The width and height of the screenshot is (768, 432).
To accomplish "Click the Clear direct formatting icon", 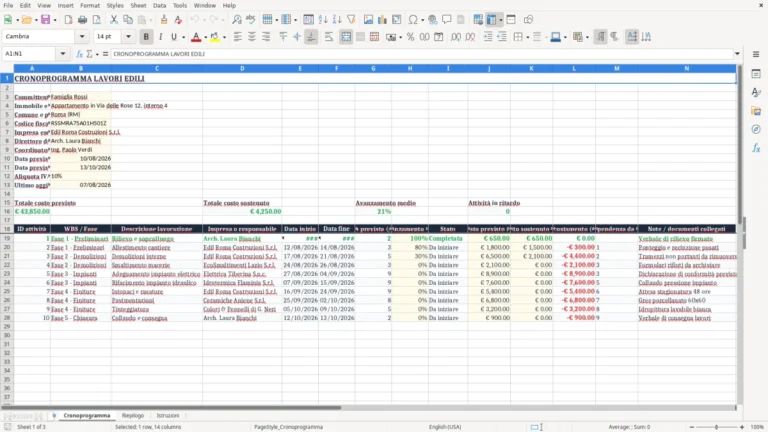I will 178,20.
